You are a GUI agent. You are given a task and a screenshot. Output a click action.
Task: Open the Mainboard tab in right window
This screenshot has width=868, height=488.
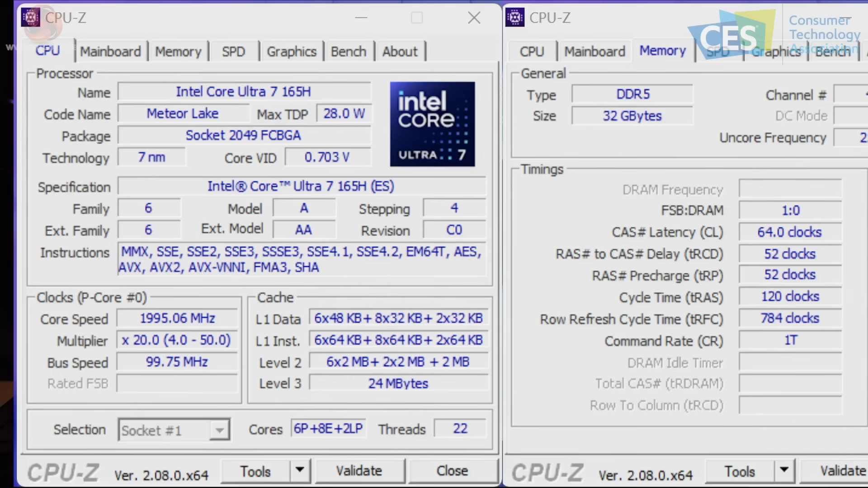pos(595,52)
